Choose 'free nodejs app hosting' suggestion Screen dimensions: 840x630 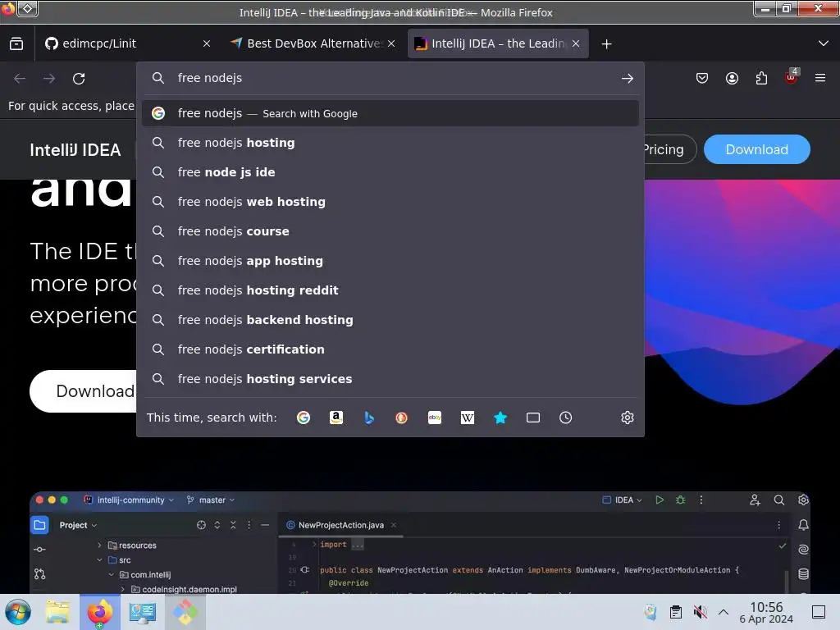390,260
